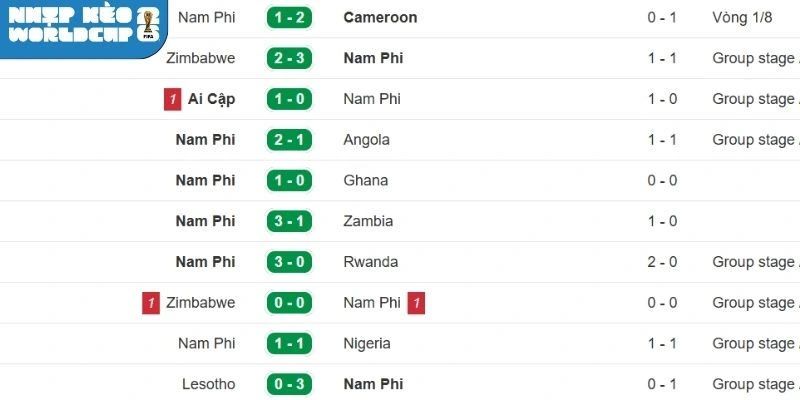Image resolution: width=800 pixels, height=400 pixels.
Task: Open the 1-0 score against Ghana
Action: click(x=291, y=181)
